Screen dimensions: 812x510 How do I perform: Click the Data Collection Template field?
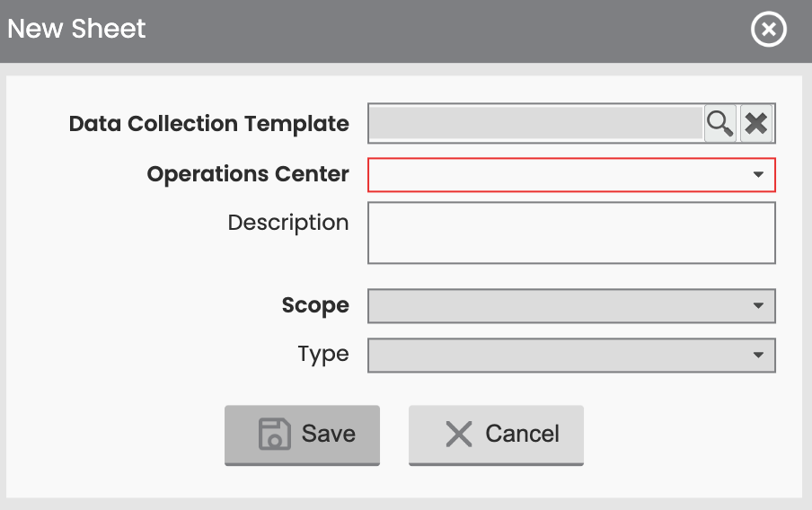click(536, 123)
